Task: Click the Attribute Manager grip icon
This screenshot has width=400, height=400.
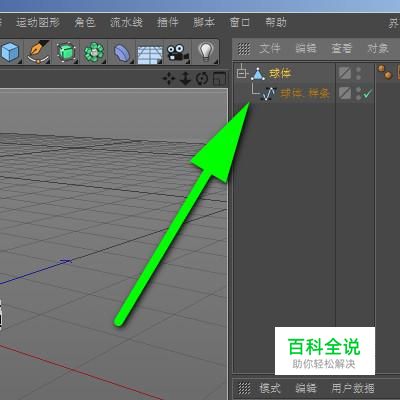Action: click(244, 388)
